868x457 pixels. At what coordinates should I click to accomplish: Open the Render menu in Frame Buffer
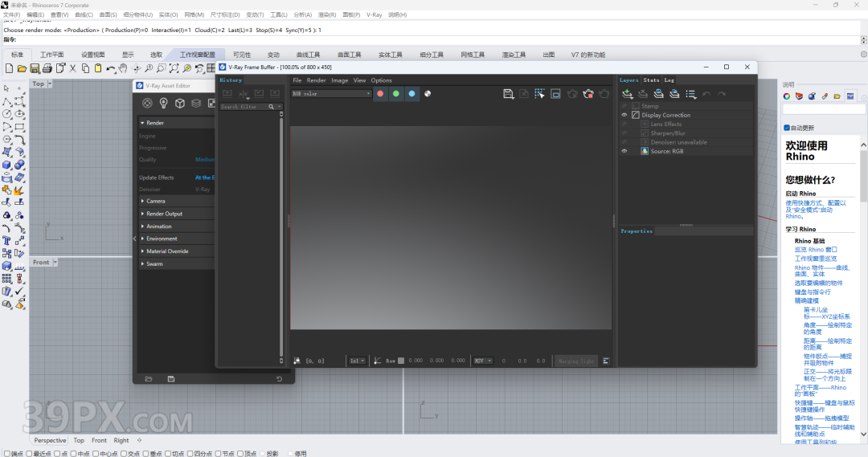(316, 80)
